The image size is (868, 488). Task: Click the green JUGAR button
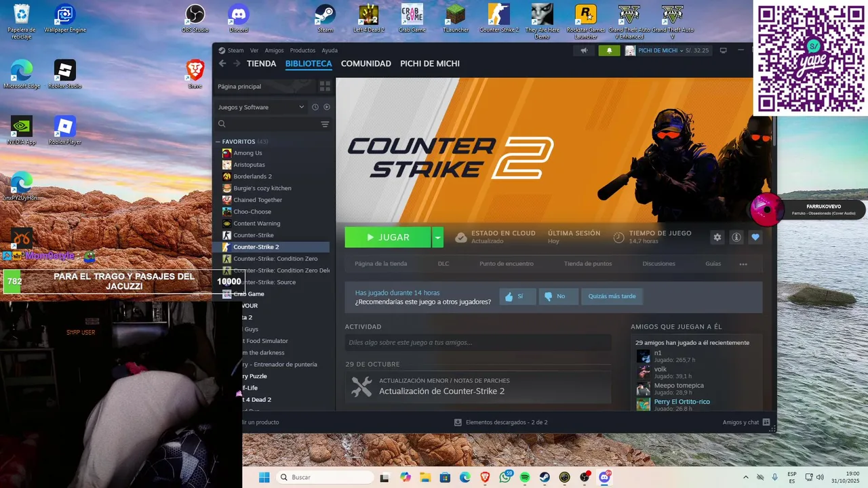388,237
